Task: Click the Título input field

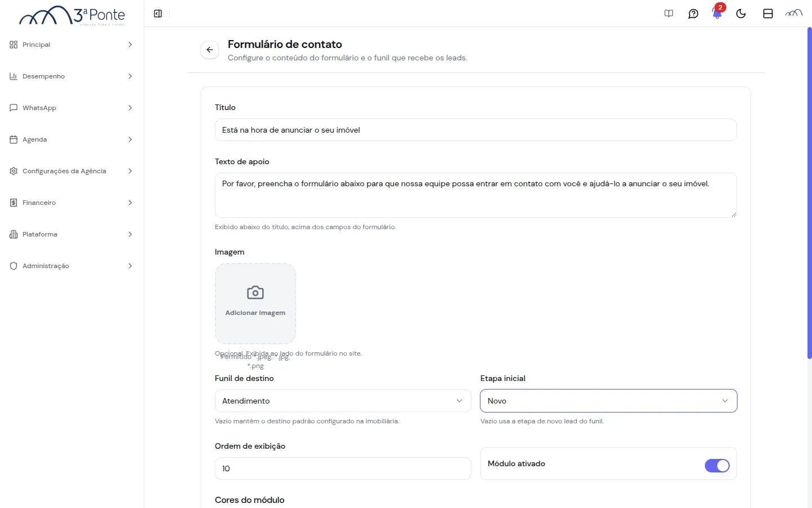Action: (x=475, y=130)
